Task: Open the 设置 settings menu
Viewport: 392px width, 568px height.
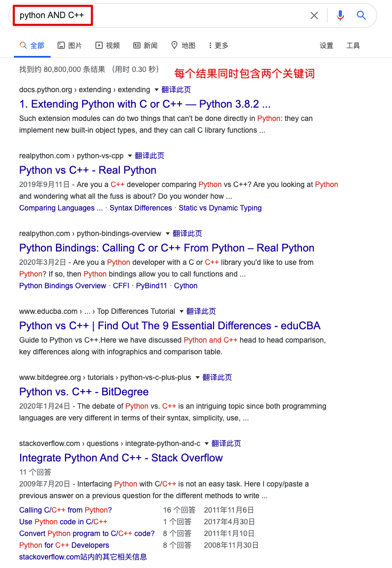Action: click(x=326, y=46)
